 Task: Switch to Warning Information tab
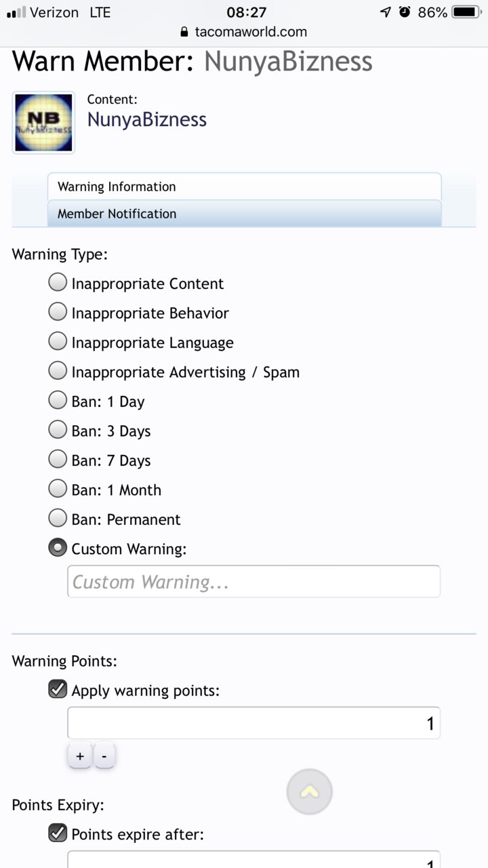[x=244, y=186]
